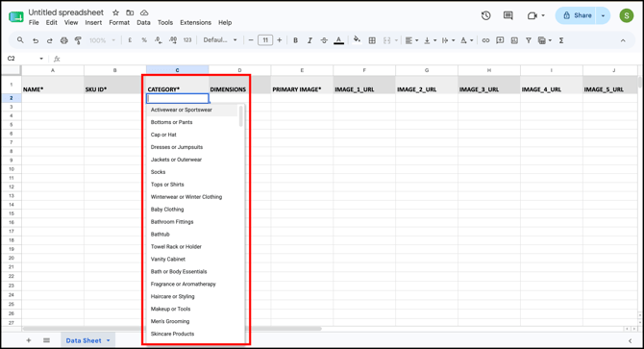Insert a link

(485, 40)
